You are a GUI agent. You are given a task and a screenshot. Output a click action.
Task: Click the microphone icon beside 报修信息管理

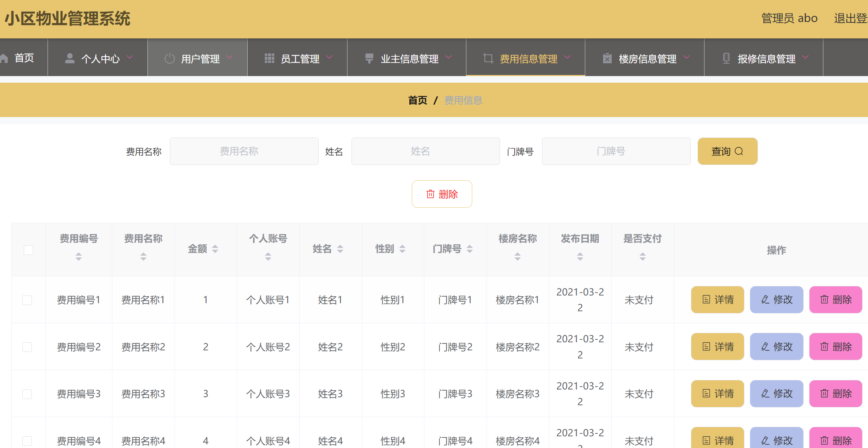pos(726,57)
